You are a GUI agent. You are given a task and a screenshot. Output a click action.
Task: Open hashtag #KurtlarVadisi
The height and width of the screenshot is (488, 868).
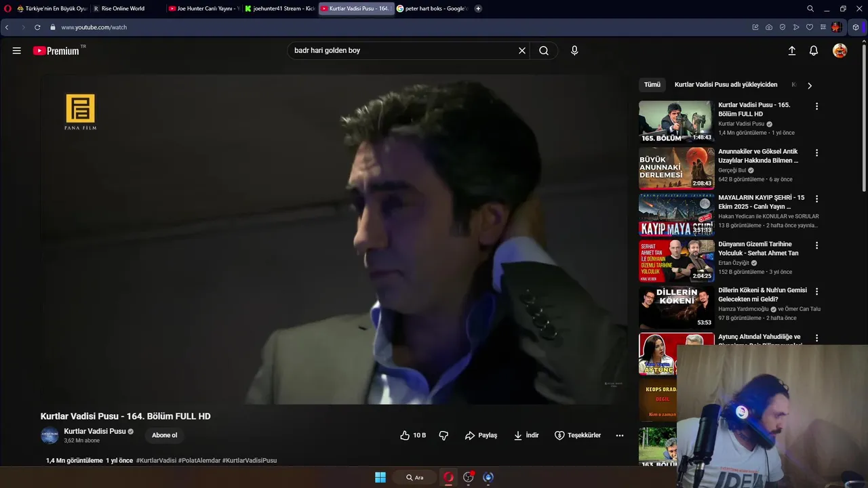click(156, 460)
